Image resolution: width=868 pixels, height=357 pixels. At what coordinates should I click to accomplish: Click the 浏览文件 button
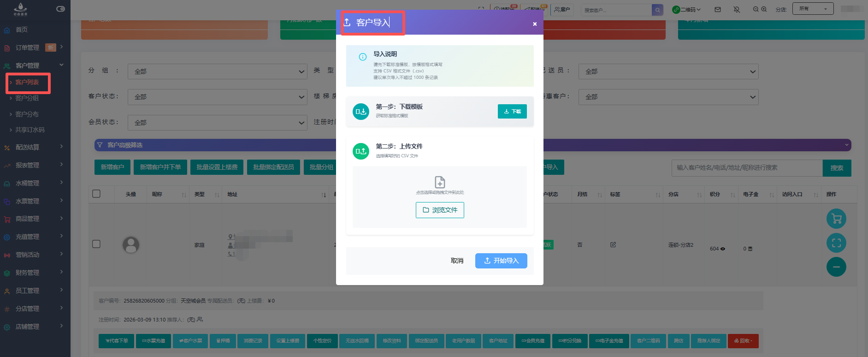(x=440, y=210)
